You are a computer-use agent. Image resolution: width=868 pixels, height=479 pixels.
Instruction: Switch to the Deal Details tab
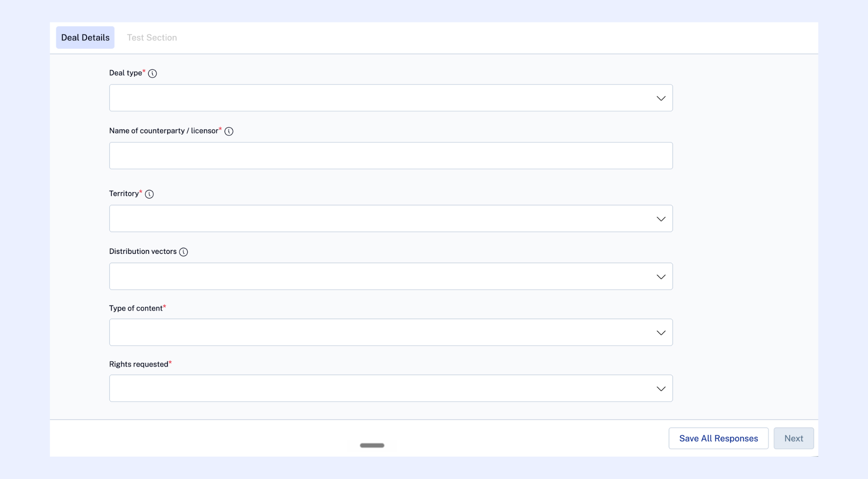click(x=85, y=37)
